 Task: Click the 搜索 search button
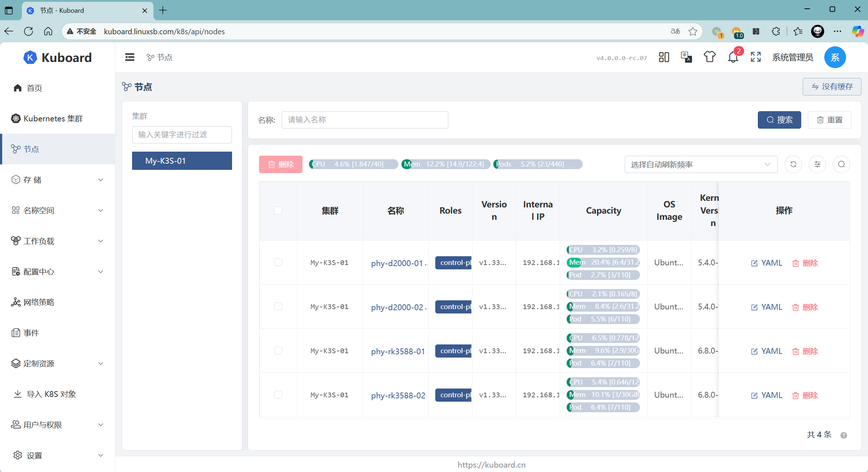[x=779, y=120]
